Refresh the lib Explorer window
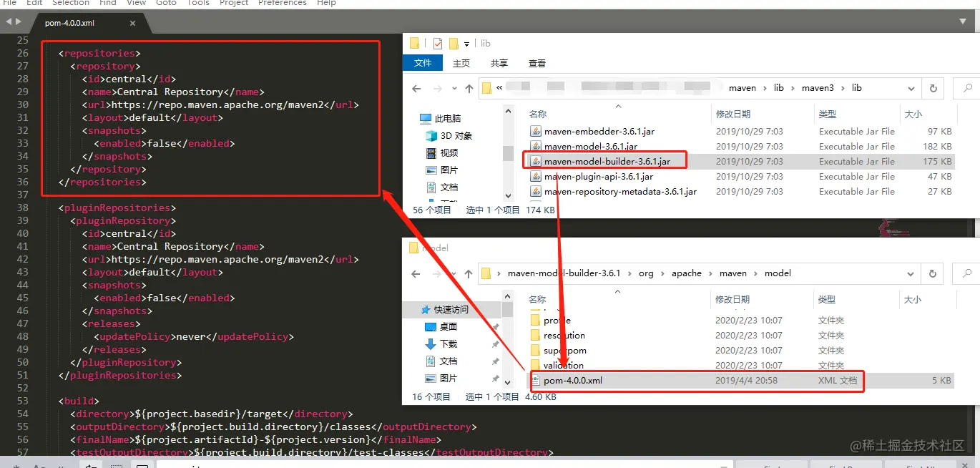This screenshot has width=980, height=468. tap(933, 89)
